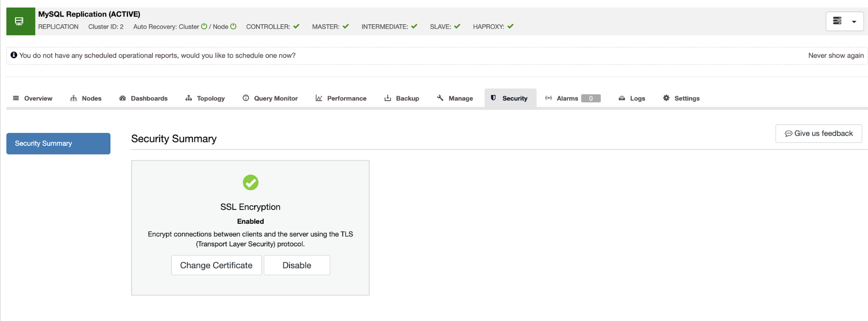The image size is (868, 321).
Task: Click the Query Monitor clock icon
Action: point(246,98)
